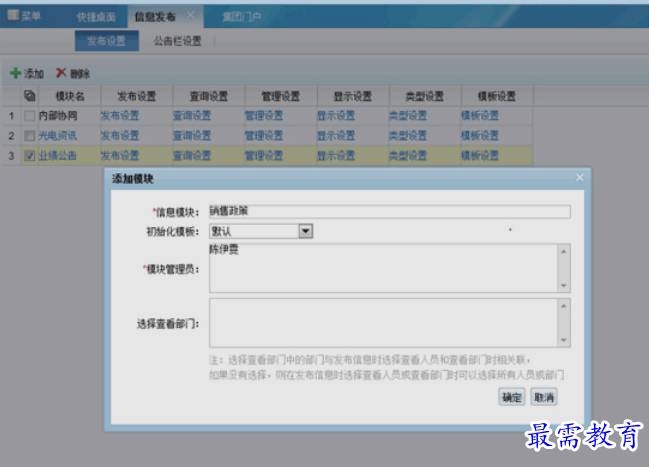Click the select-all icon in table header
Image resolution: width=649 pixels, height=467 pixels.
point(29,96)
